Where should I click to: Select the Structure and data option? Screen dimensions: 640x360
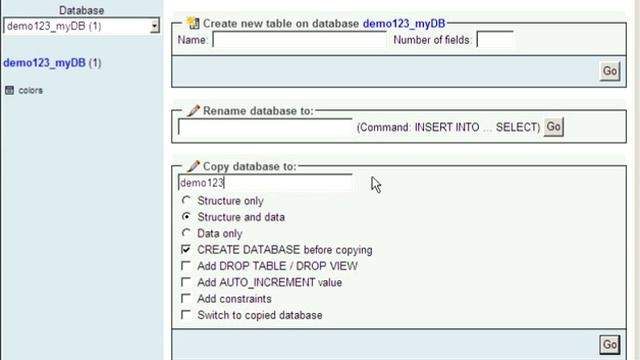click(186, 217)
